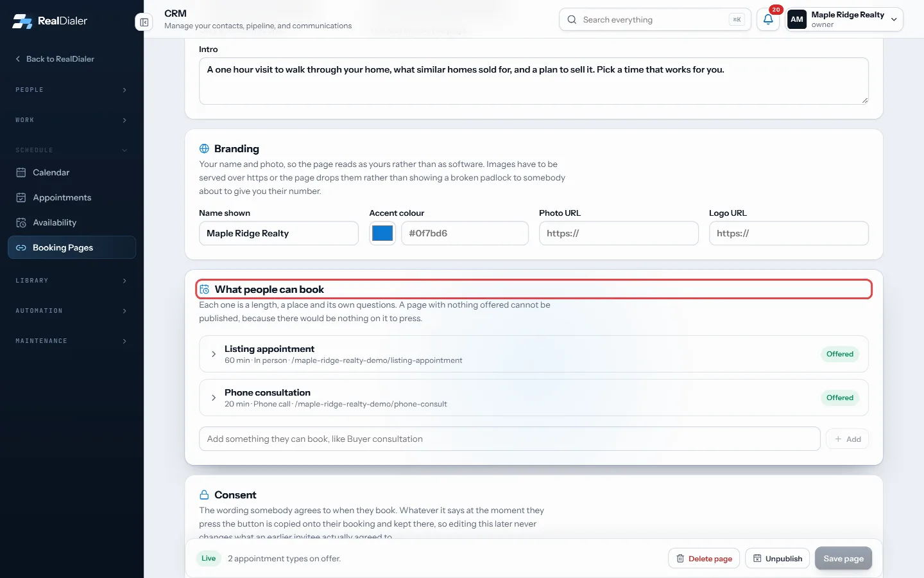Expand the Phone consultation row chevron
The image size is (924, 578).
click(x=214, y=398)
